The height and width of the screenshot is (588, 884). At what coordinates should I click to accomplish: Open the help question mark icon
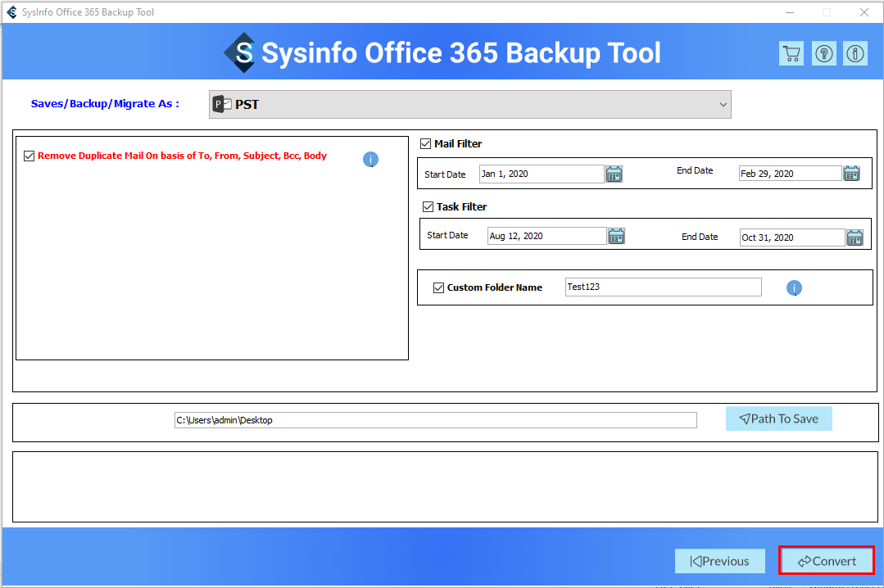tap(823, 54)
